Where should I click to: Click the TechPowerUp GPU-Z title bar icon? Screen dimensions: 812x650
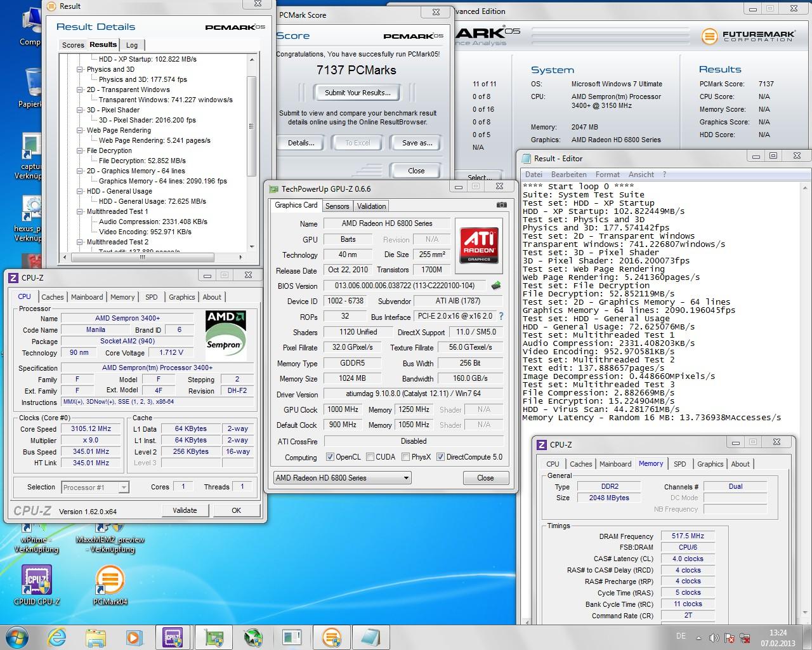tap(273, 189)
